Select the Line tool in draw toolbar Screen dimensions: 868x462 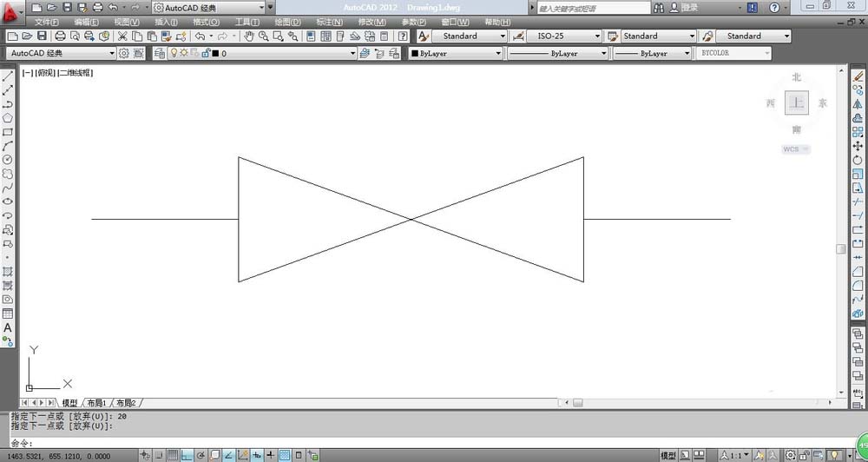click(x=8, y=76)
